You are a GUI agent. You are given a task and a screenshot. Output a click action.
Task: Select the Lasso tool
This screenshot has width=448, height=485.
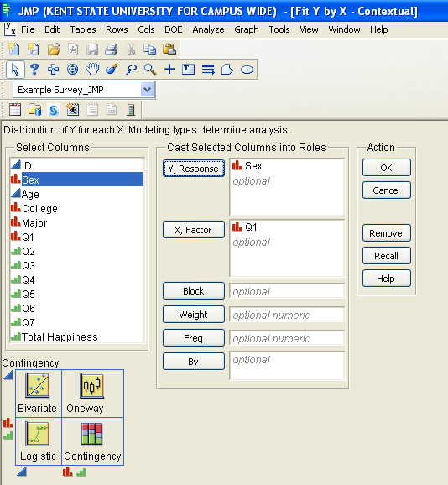(x=131, y=70)
